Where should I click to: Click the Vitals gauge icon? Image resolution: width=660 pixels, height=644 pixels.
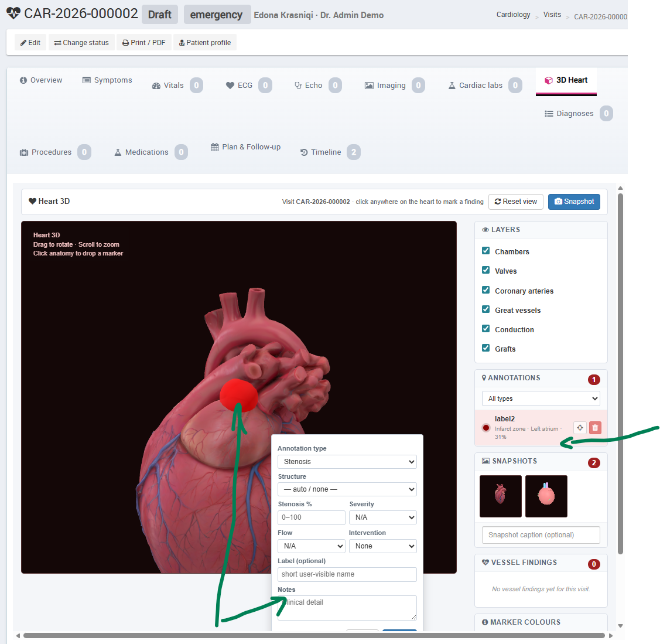[x=156, y=86]
